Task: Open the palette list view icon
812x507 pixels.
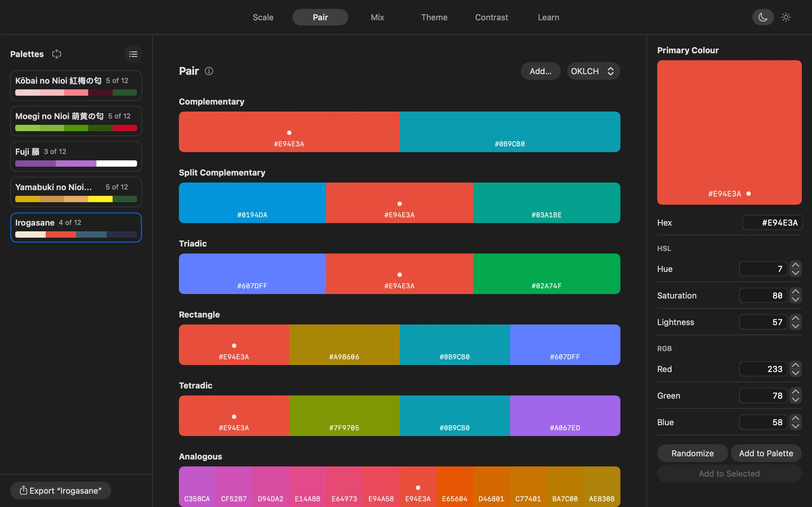Action: [x=133, y=54]
